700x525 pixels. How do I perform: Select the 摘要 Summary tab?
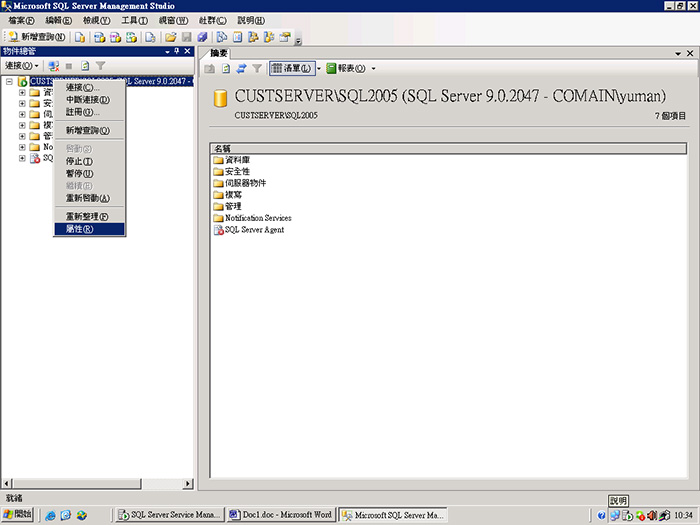click(218, 53)
